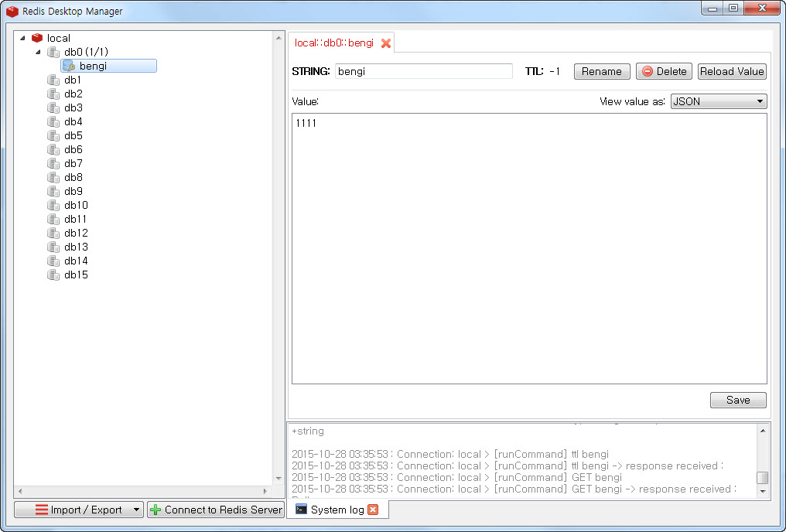Click the db0 database icon
The height and width of the screenshot is (532, 786).
tap(53, 52)
